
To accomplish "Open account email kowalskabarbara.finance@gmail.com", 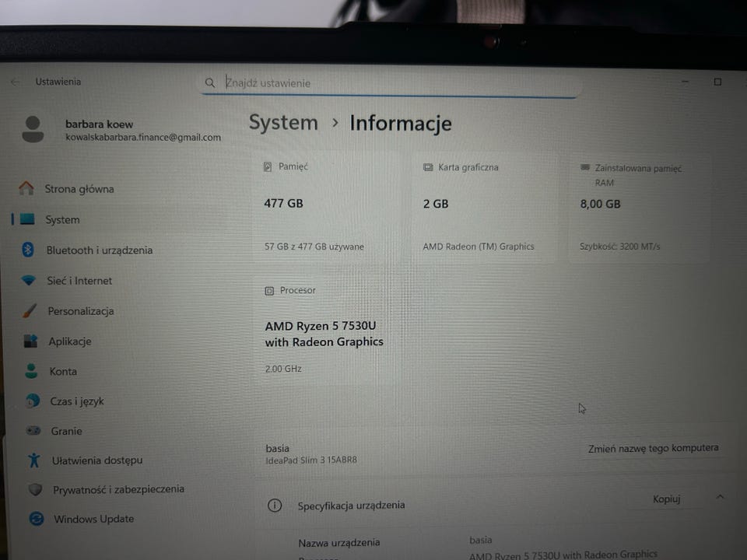I will 143,137.
